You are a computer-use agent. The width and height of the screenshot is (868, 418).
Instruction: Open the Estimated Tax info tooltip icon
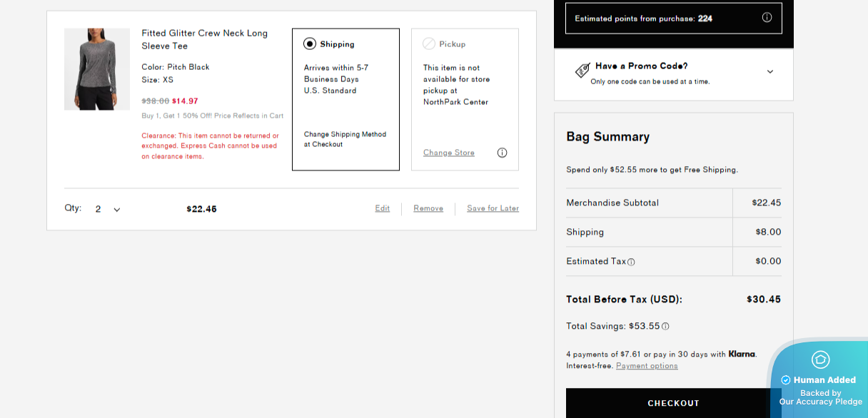click(631, 262)
